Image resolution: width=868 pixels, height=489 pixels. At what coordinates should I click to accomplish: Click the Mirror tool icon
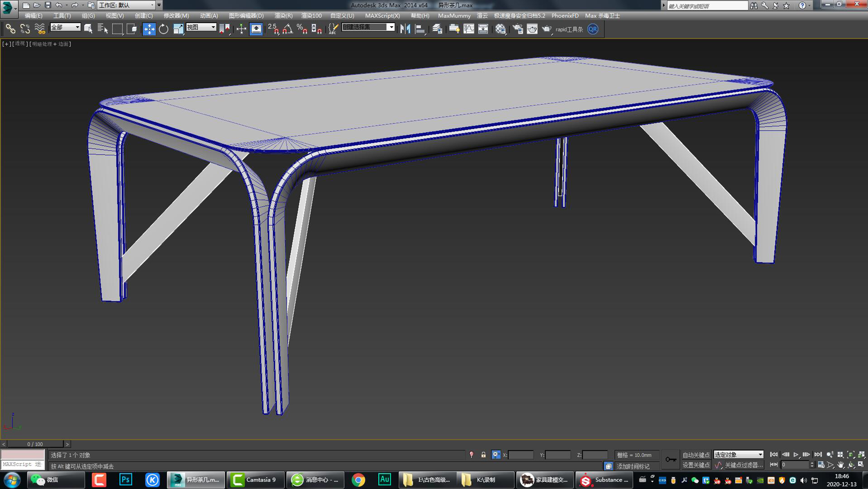click(x=406, y=28)
